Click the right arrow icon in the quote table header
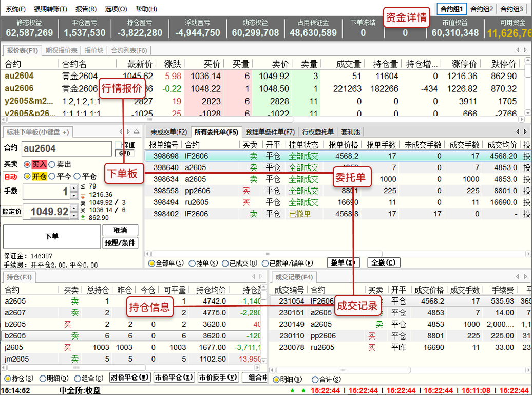 click(526, 50)
